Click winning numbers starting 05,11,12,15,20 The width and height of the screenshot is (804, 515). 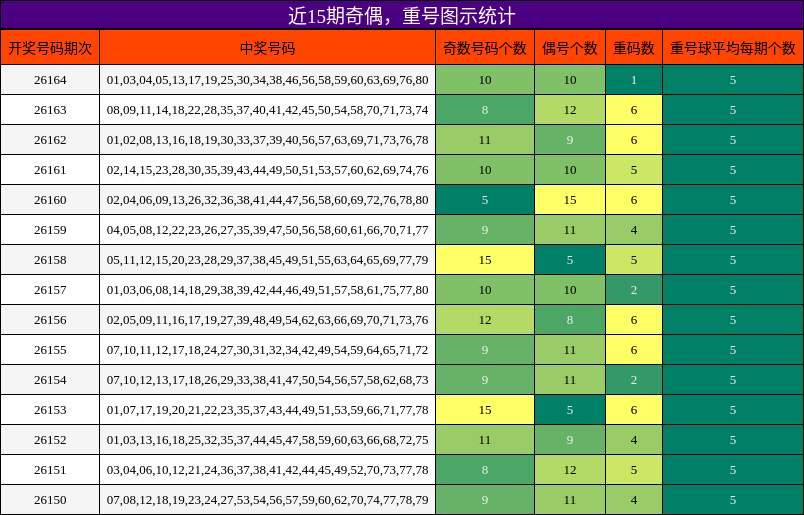[267, 260]
